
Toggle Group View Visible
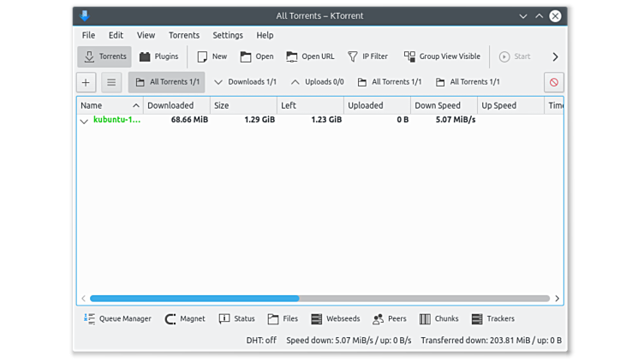(442, 56)
